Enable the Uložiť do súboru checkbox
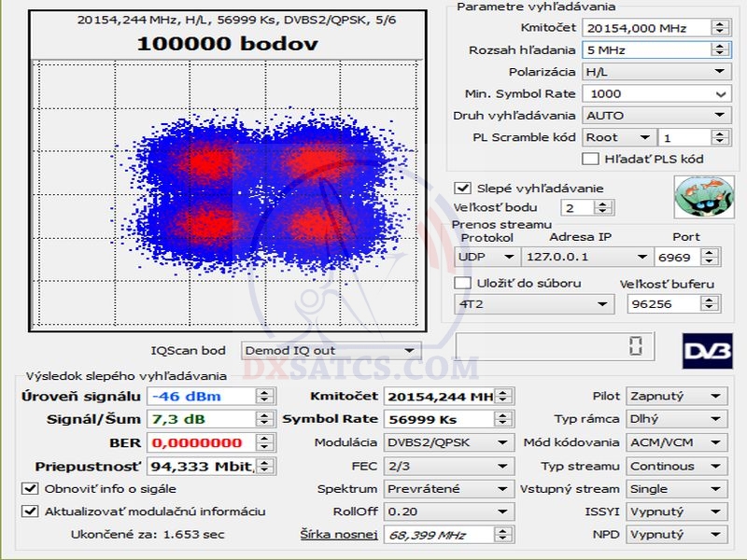The height and width of the screenshot is (560, 747). pyautogui.click(x=462, y=283)
